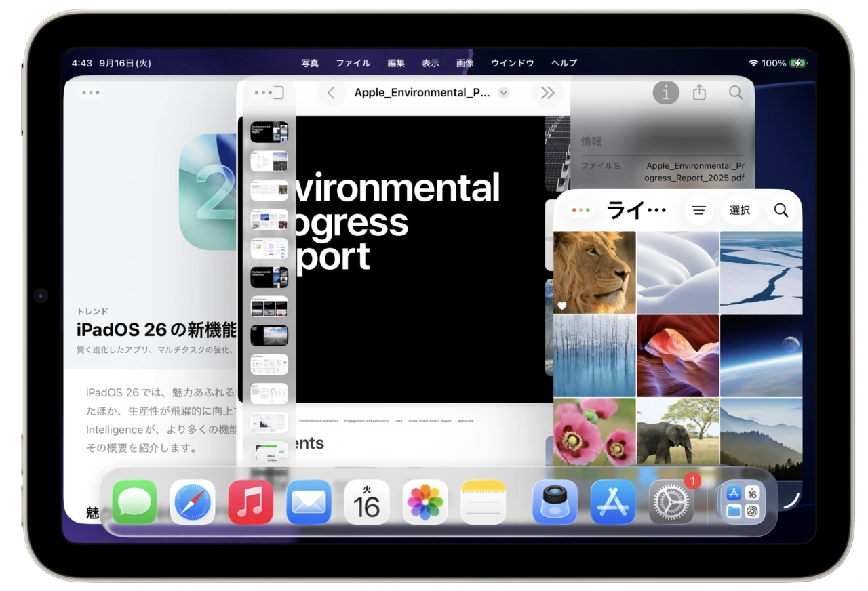Open the Messages app from the Dock
Viewport: 868px width, 591px height.
pos(134,502)
